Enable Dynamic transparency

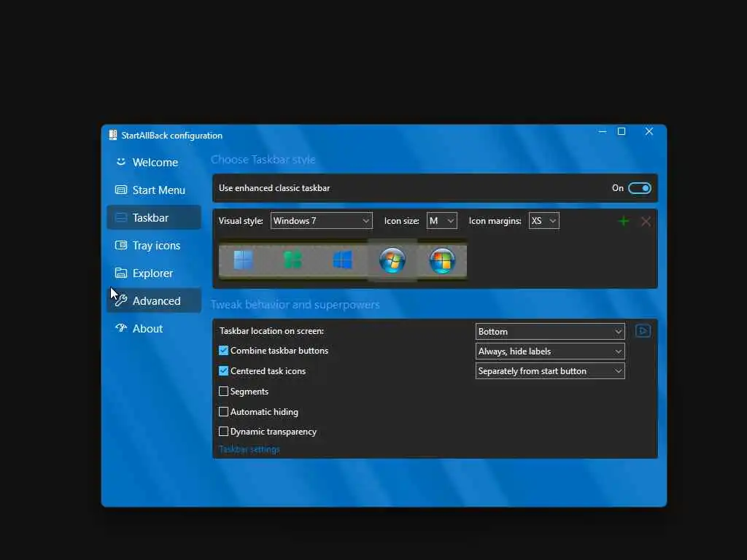click(223, 432)
